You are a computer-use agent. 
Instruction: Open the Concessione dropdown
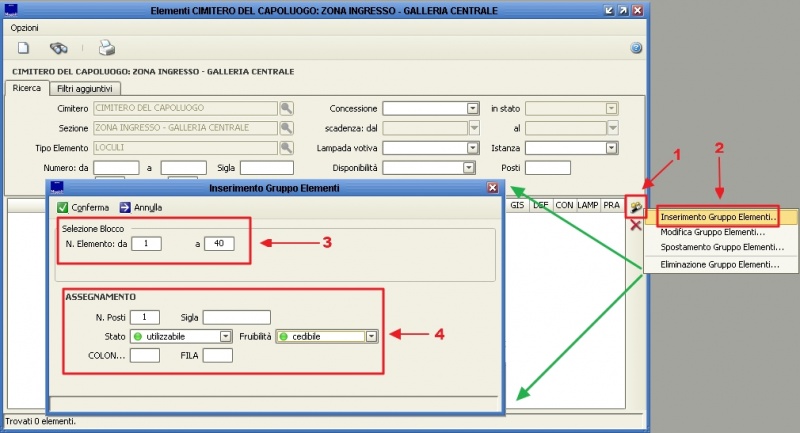[x=469, y=108]
